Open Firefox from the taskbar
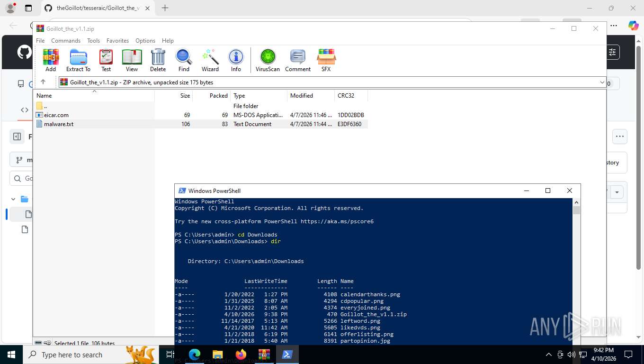 [x=241, y=355]
